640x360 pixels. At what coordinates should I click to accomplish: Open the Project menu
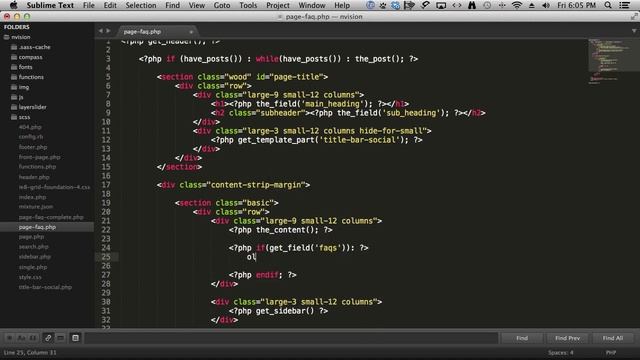click(278, 5)
